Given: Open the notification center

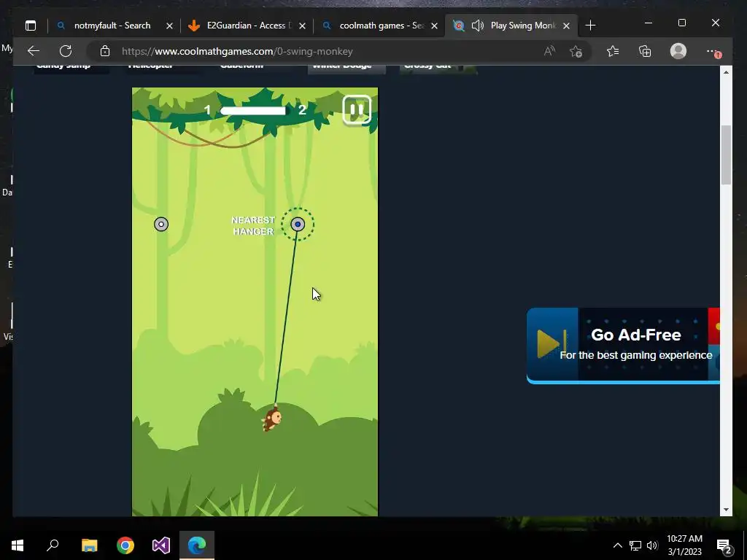Looking at the screenshot, I should click(x=724, y=545).
